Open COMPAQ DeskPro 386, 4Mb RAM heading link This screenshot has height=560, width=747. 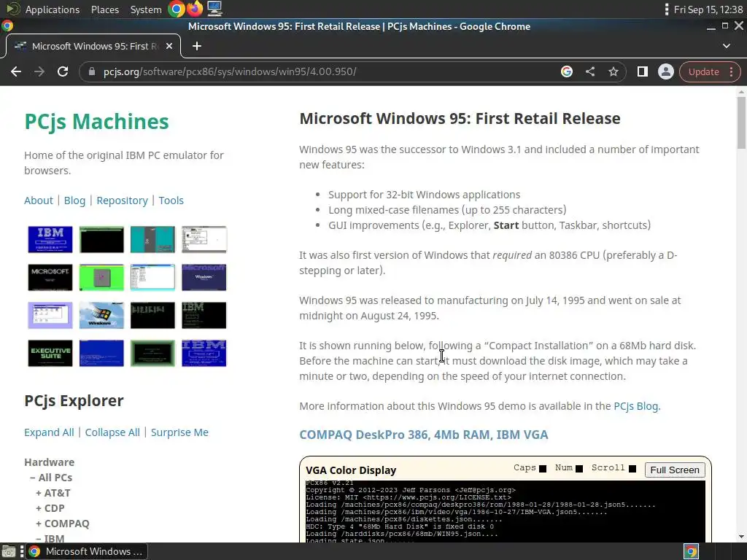[424, 435]
